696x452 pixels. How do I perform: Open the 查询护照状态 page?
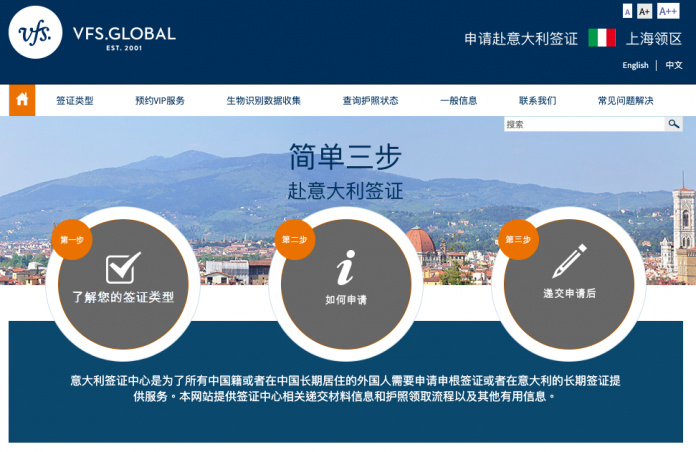pos(370,101)
